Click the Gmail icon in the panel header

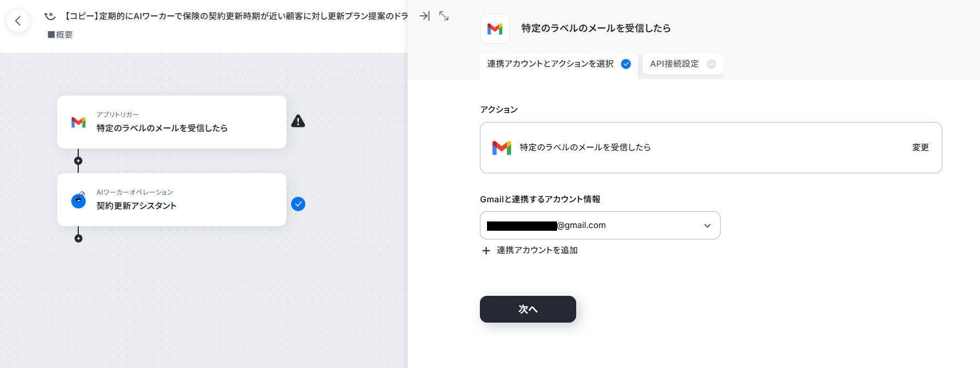pos(495,29)
